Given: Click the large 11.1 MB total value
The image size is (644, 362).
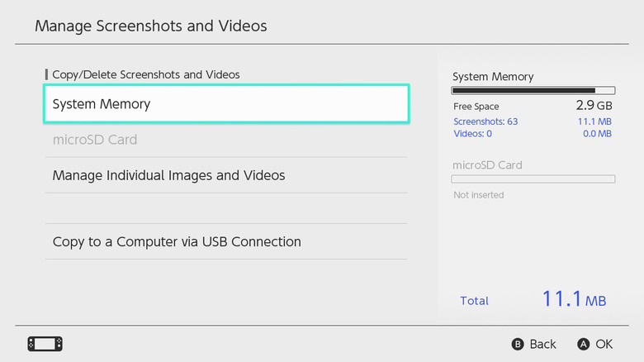Looking at the screenshot, I should click(x=574, y=299).
